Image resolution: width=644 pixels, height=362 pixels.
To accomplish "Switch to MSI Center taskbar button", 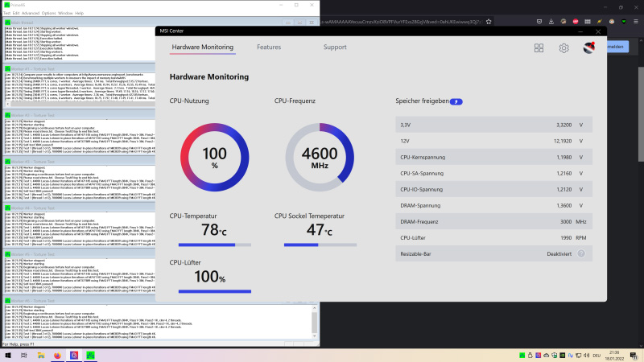I will [74, 356].
